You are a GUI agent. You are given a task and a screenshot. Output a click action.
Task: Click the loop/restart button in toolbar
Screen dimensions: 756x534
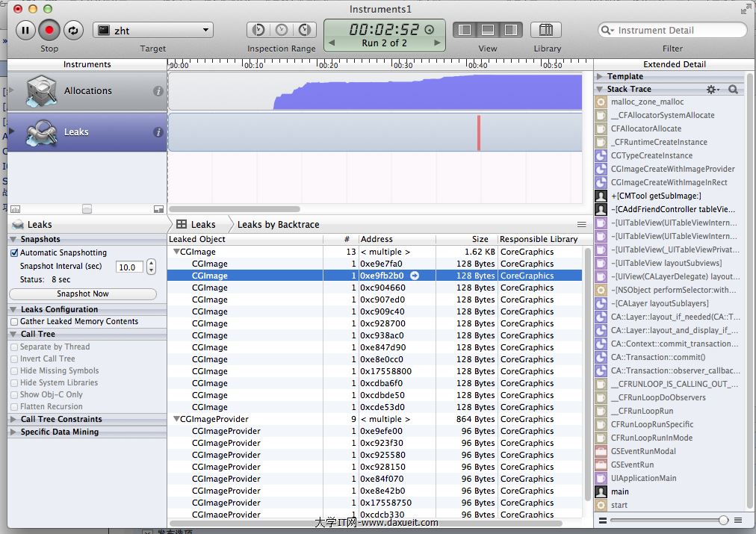click(72, 30)
